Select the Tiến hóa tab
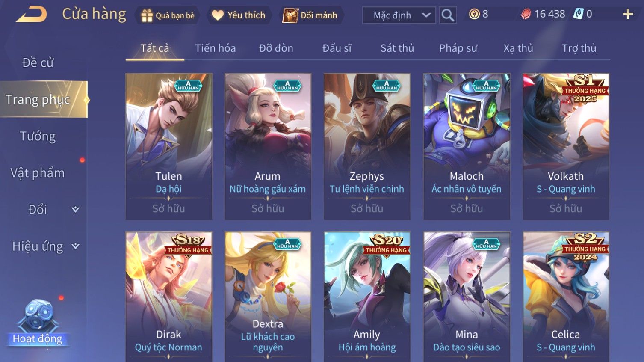The height and width of the screenshot is (362, 644). (x=216, y=48)
